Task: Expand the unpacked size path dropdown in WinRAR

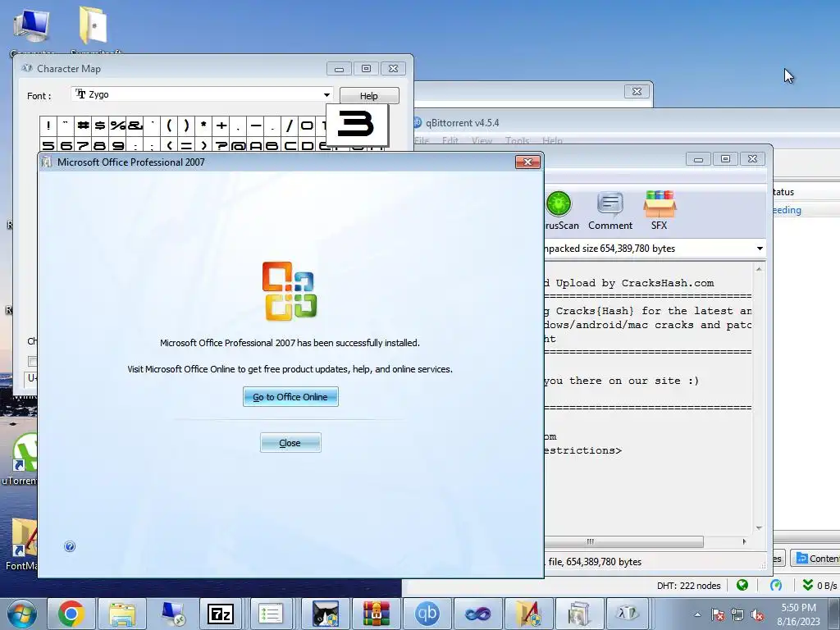Action: pos(759,249)
